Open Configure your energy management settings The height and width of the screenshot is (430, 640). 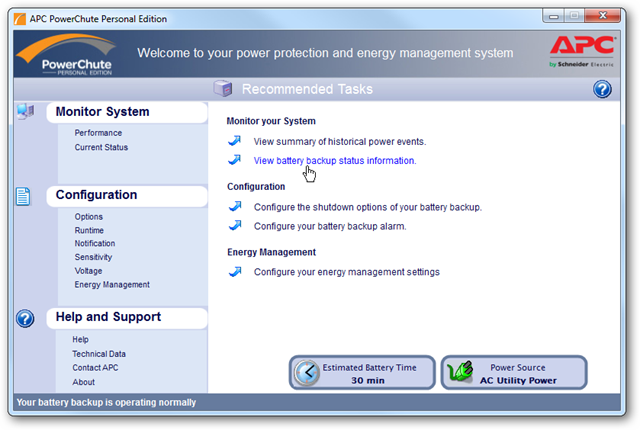[346, 271]
